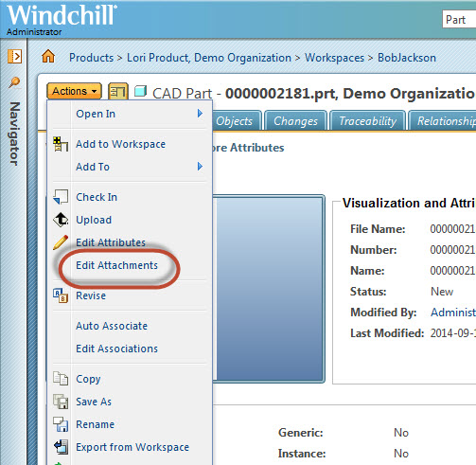Click the Export from Workspace icon
The image size is (476, 465).
coord(61,447)
